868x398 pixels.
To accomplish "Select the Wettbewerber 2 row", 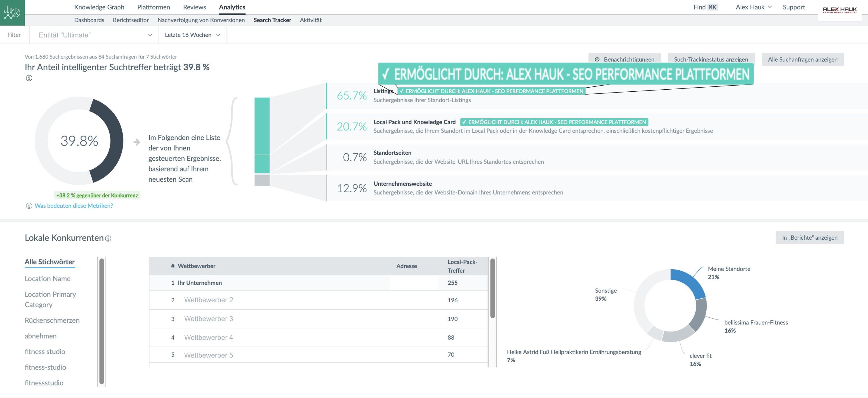I will [x=318, y=300].
